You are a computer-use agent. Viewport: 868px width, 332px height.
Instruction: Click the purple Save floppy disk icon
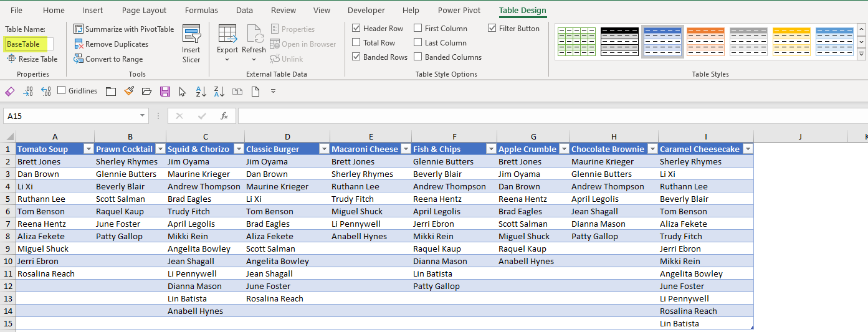click(165, 92)
